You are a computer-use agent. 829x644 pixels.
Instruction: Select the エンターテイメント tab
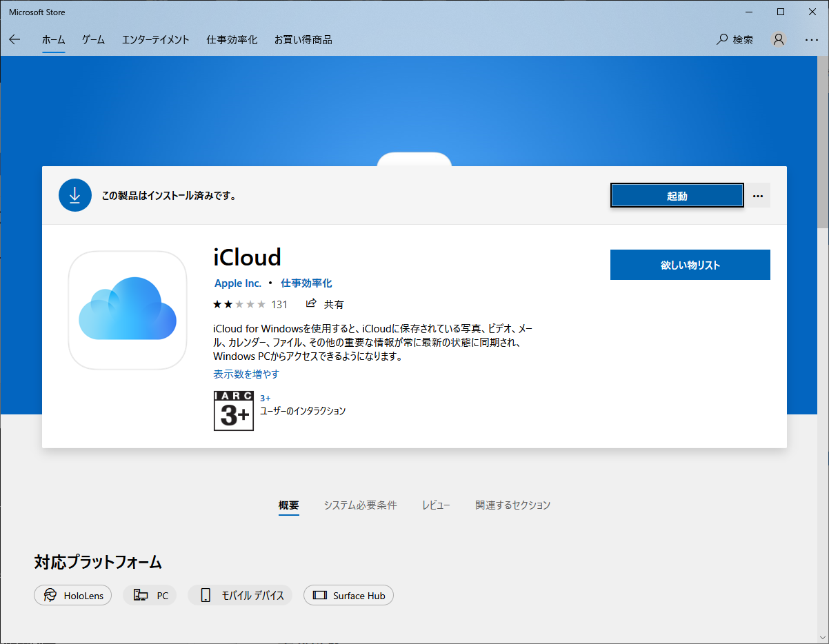[156, 40]
